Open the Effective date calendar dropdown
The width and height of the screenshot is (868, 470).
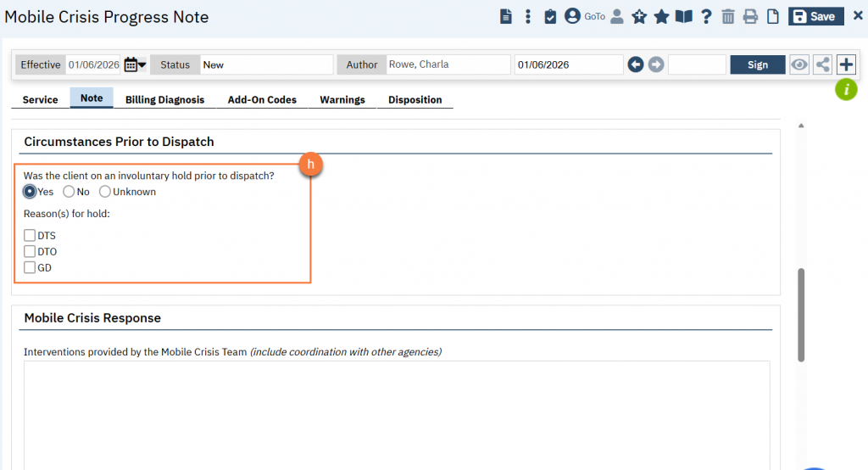135,64
